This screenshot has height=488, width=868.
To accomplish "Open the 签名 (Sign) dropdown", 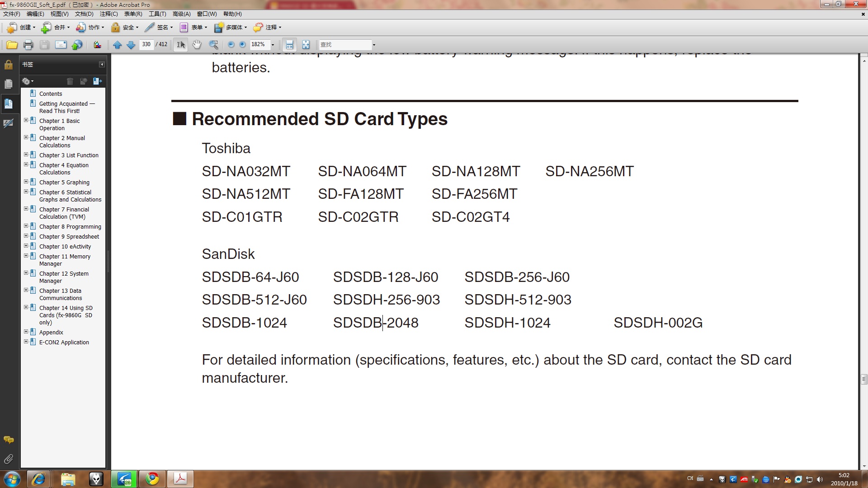I will (x=159, y=28).
